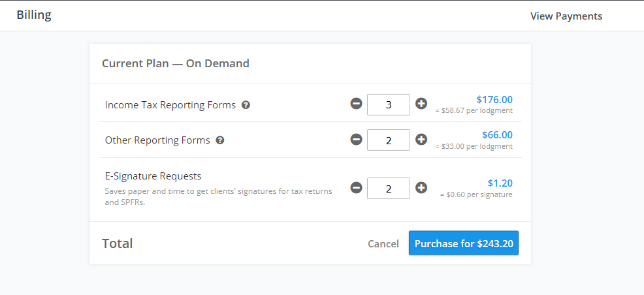Open help for Income Tax Reporting Forms
This screenshot has height=295, width=644.
click(246, 105)
